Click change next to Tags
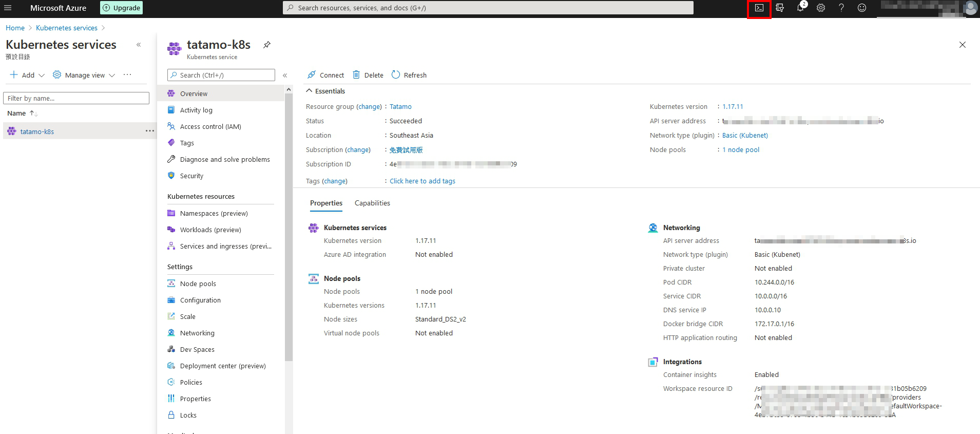The image size is (980, 434). tap(335, 181)
